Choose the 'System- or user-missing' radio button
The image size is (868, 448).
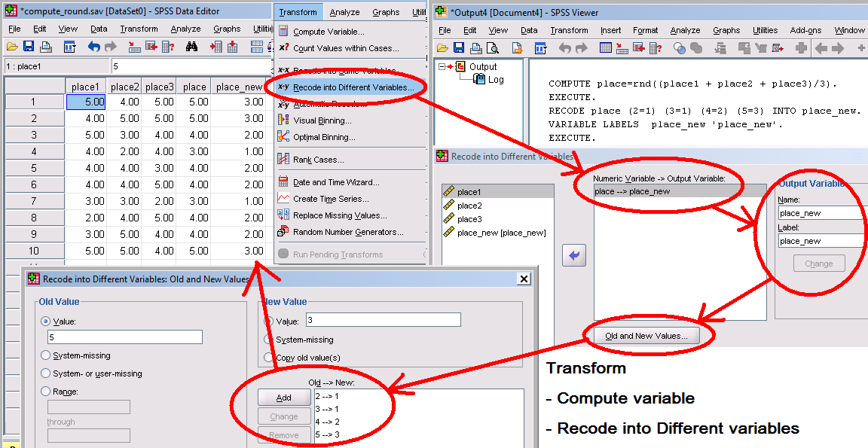(x=46, y=373)
